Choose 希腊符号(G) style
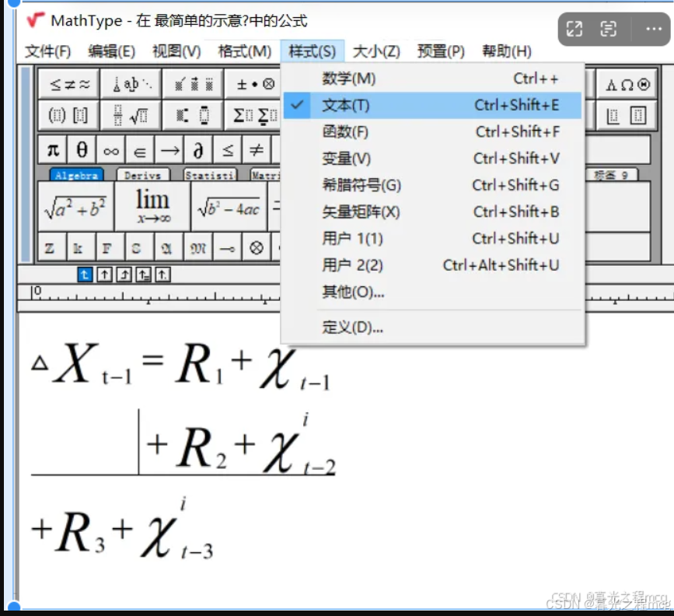Screen dimensions: 674x616 click(x=432, y=185)
